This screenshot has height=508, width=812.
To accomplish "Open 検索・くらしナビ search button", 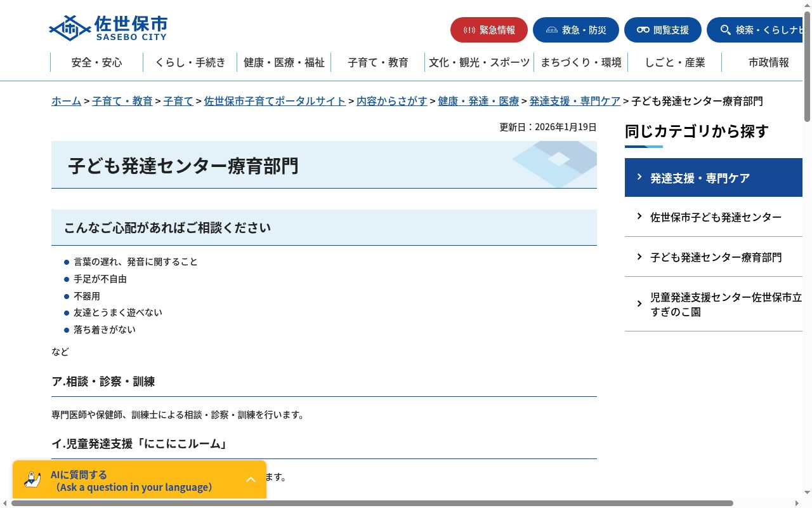I will click(755, 30).
